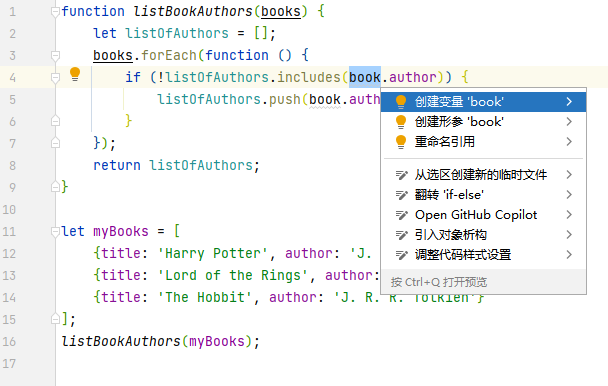Viewport: 608px width, 386px height.
Task: Click bulb icon beside '创建形参 book'
Action: click(401, 122)
